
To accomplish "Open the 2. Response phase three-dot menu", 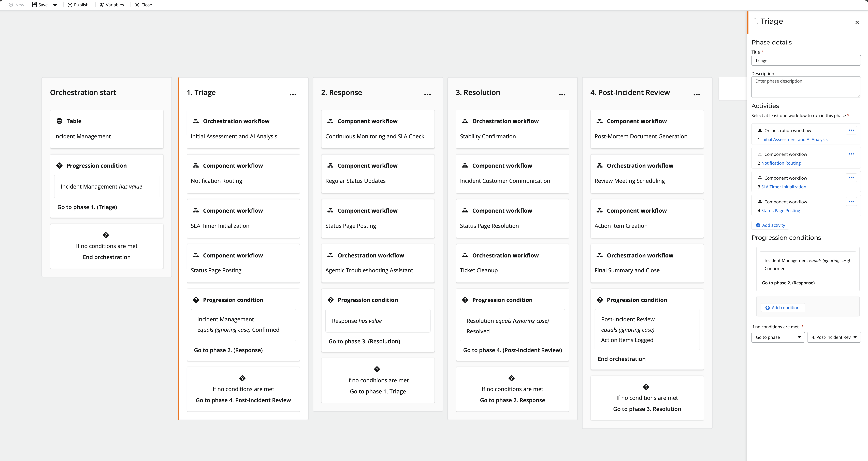I will 427,95.
